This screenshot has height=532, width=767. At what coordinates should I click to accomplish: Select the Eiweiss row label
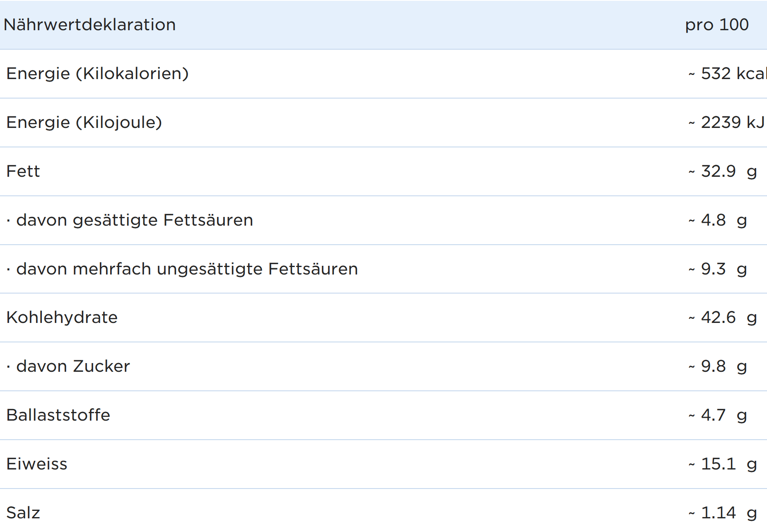tap(37, 464)
